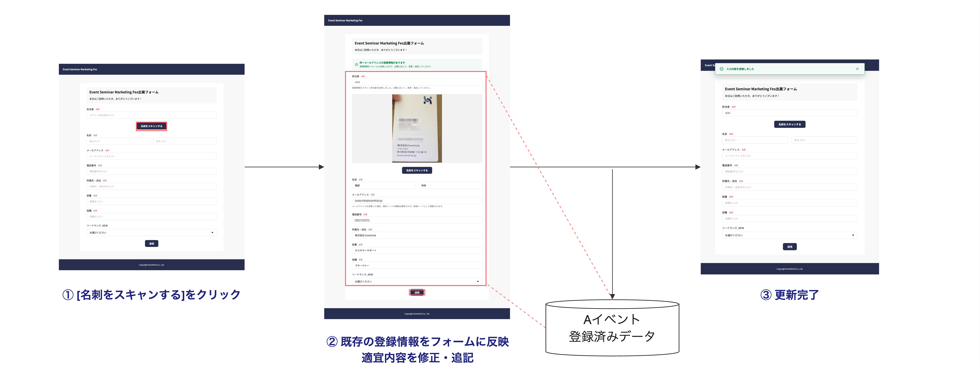The width and height of the screenshot is (980, 367).
Task: Close the 入力内容を登録しました toast notification
Action: pos(857,69)
